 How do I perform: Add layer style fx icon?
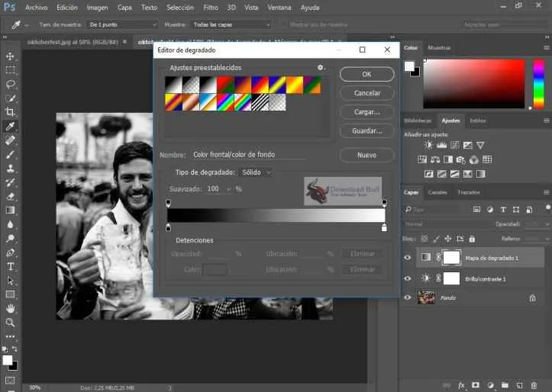[x=461, y=385]
